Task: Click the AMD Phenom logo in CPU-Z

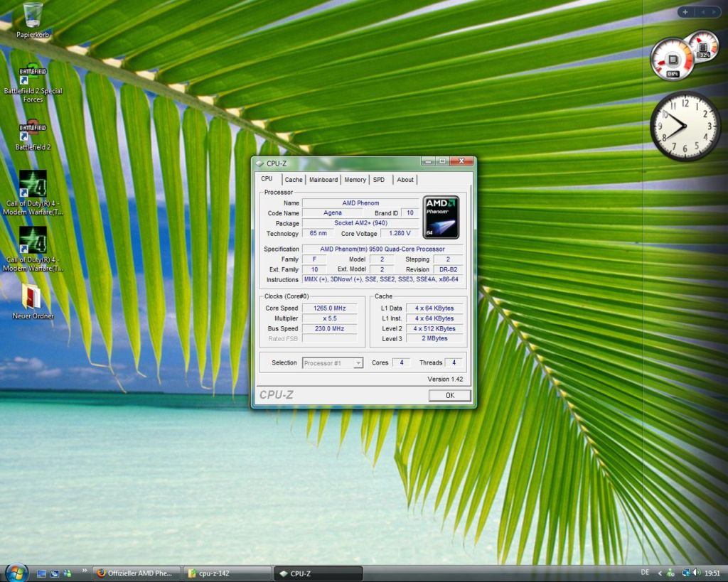Action: 441,217
